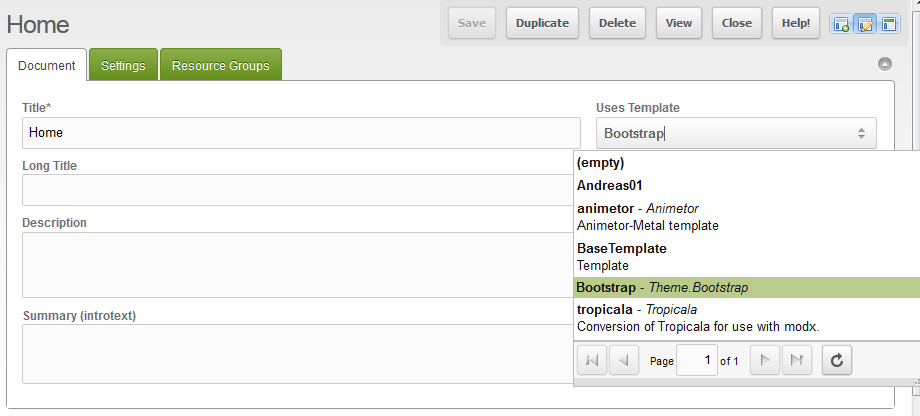
Task: Toggle the green-header layout icon in toolbar
Action: (888, 24)
